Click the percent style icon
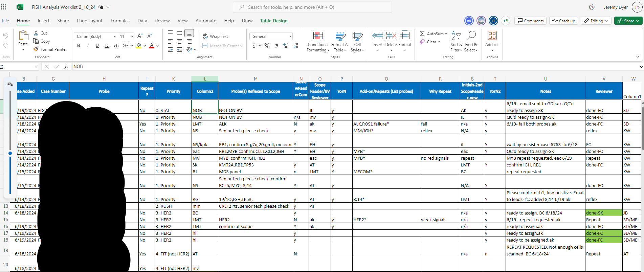Screen dimensions: 644x272 pyautogui.click(x=267, y=46)
